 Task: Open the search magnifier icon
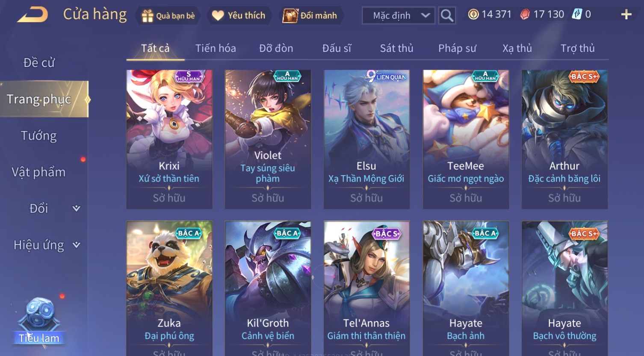[x=447, y=16]
